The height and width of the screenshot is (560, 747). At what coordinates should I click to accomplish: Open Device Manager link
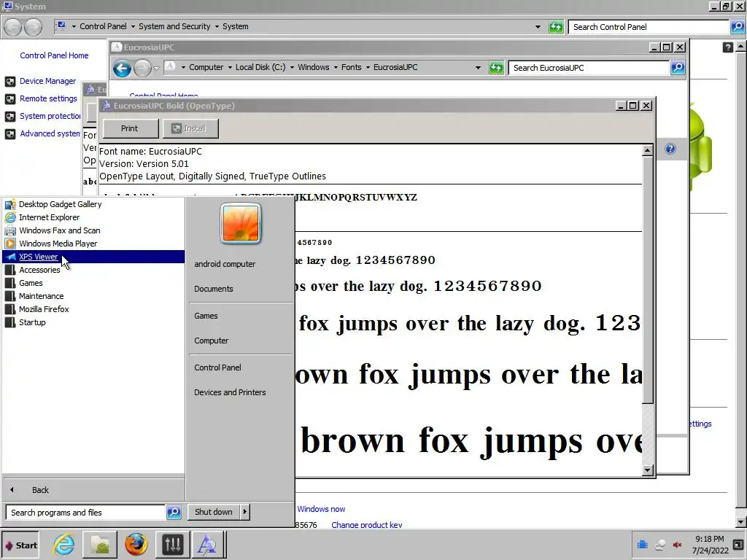pos(47,81)
